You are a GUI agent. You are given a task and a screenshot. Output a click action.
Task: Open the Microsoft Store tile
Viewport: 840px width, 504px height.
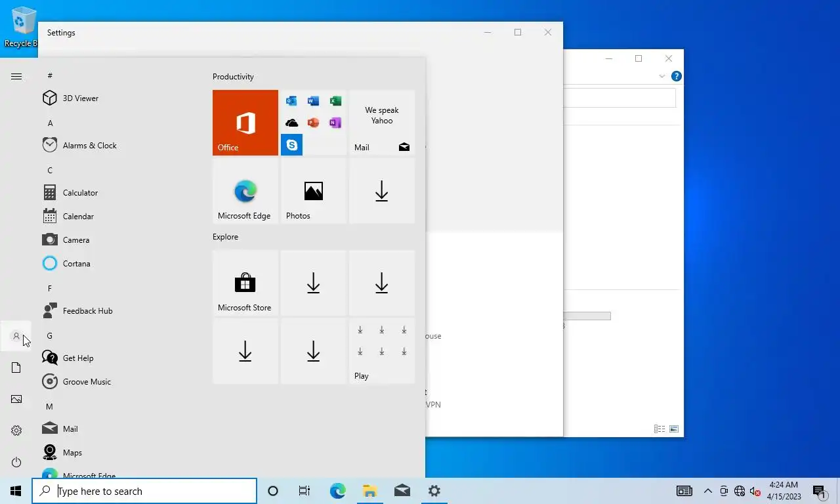[245, 283]
